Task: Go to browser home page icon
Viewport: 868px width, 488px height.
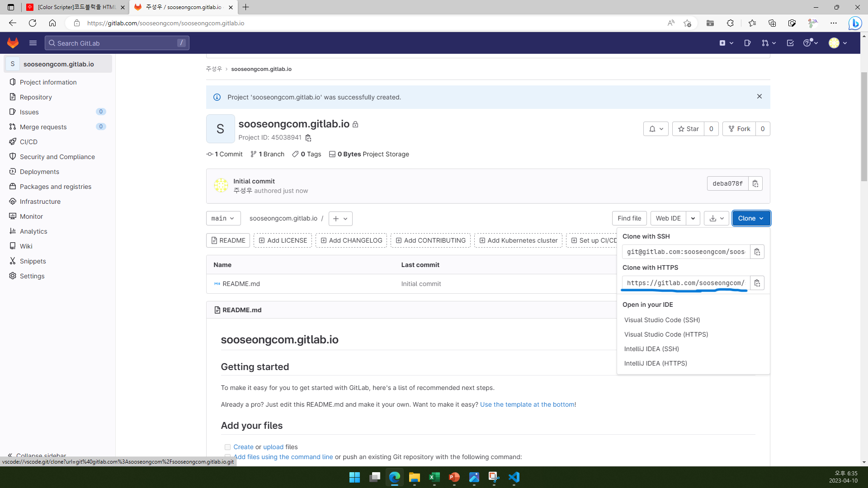Action: pos(52,23)
